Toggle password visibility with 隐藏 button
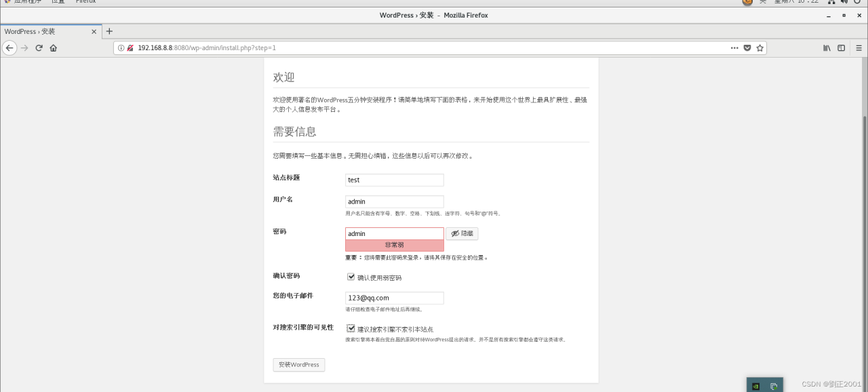This screenshot has width=868, height=392. tap(462, 233)
